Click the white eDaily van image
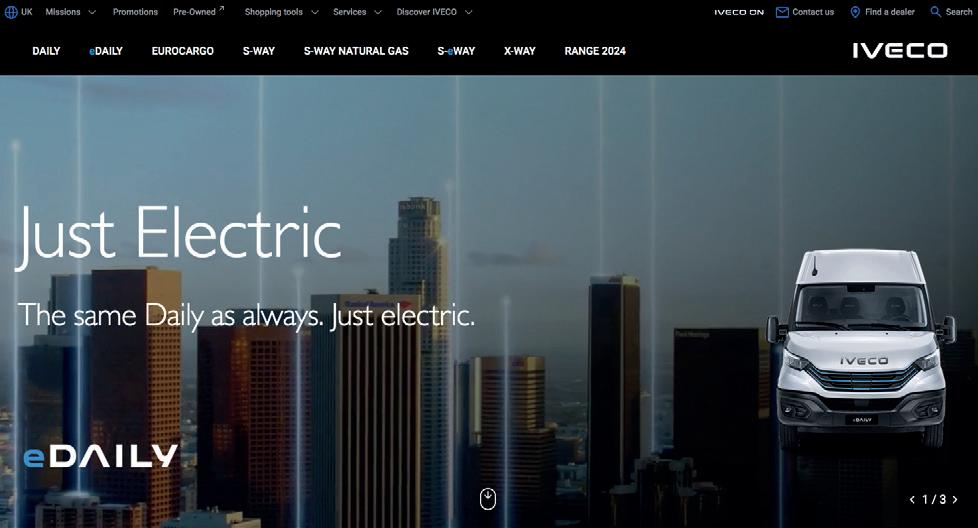 [x=861, y=348]
